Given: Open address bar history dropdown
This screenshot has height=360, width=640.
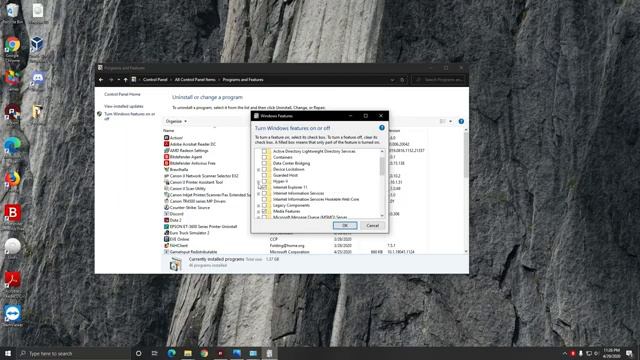Looking at the screenshot, I should pos(392,80).
